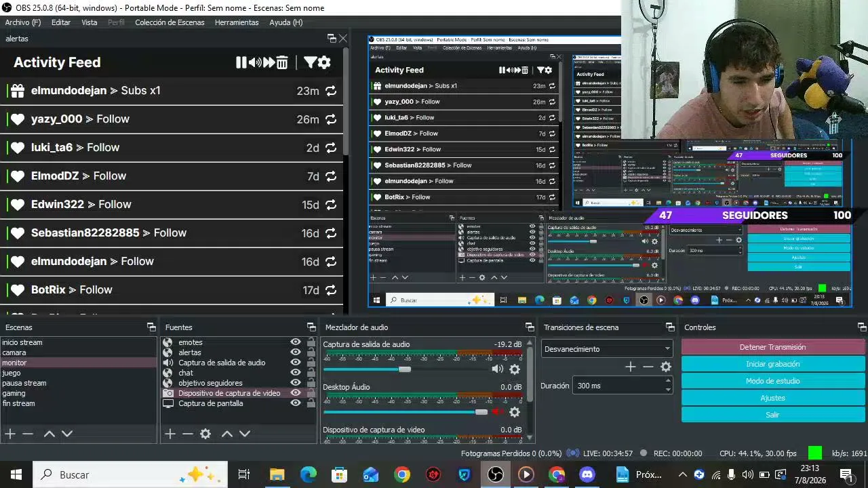Open Activity Feed settings gear
868x488 pixels.
[324, 62]
